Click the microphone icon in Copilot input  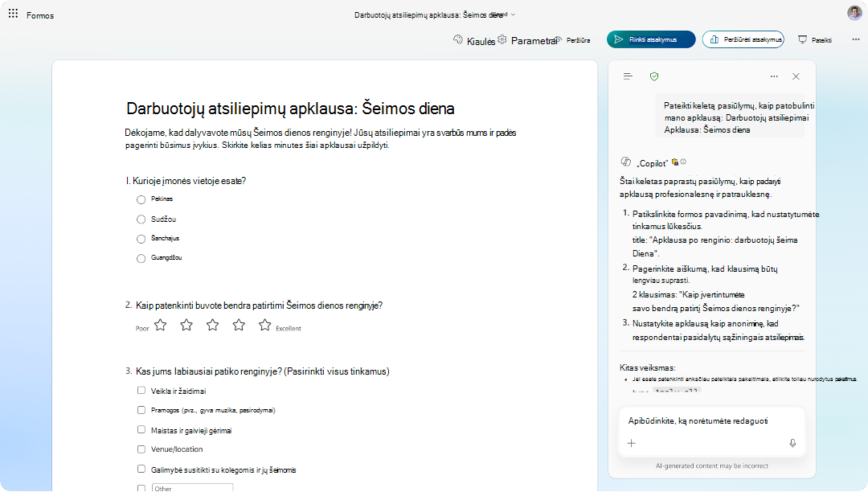792,443
